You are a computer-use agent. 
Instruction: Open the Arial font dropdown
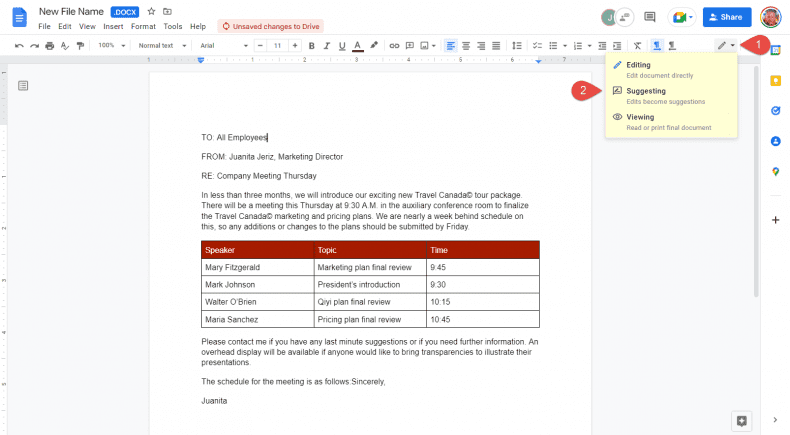pyautogui.click(x=223, y=45)
